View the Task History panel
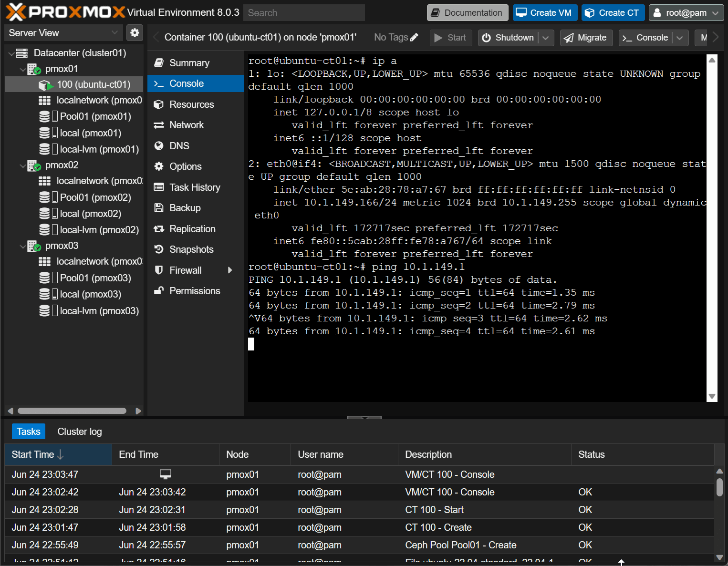The image size is (728, 566). (x=195, y=187)
